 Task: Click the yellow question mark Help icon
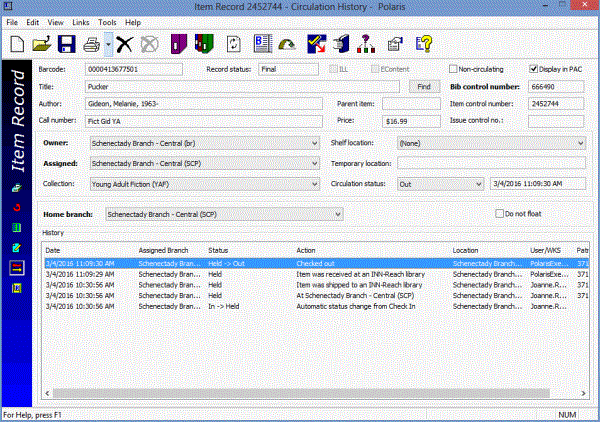point(424,44)
